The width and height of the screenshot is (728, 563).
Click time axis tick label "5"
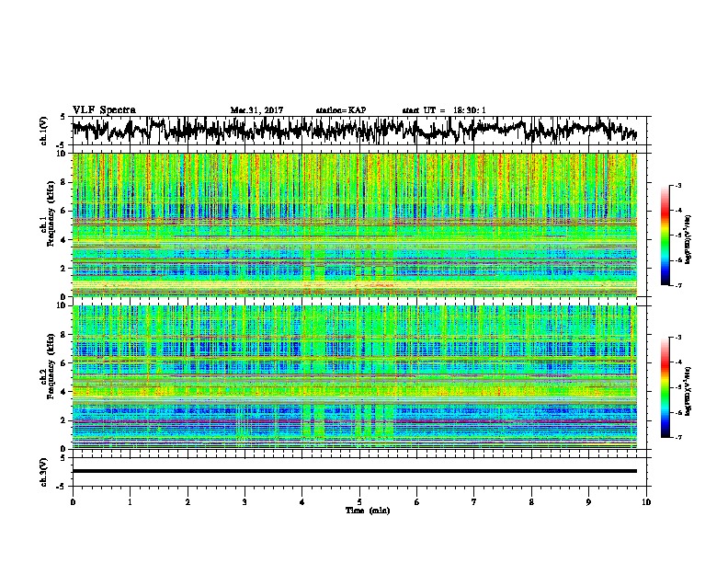point(359,502)
